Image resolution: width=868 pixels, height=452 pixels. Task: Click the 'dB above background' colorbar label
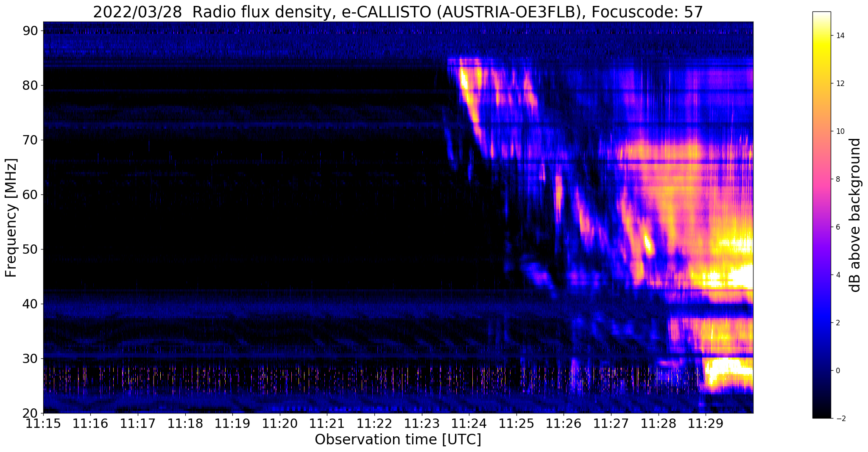[x=856, y=215]
